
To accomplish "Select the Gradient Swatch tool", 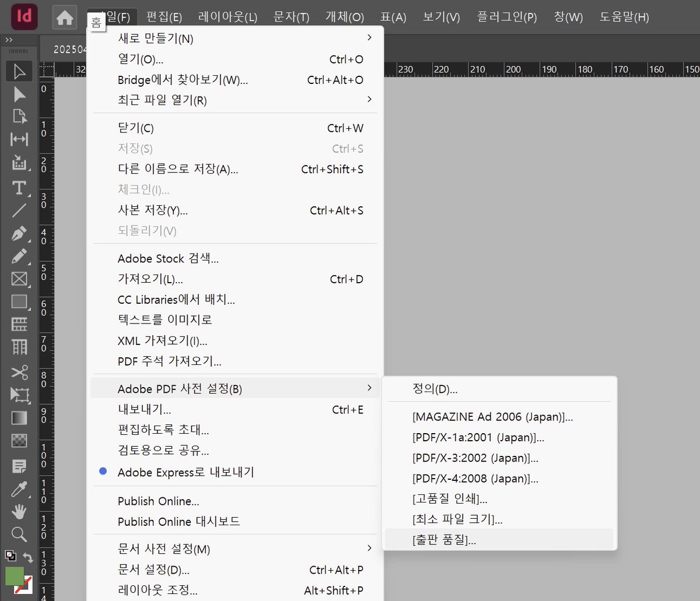I will (x=19, y=417).
